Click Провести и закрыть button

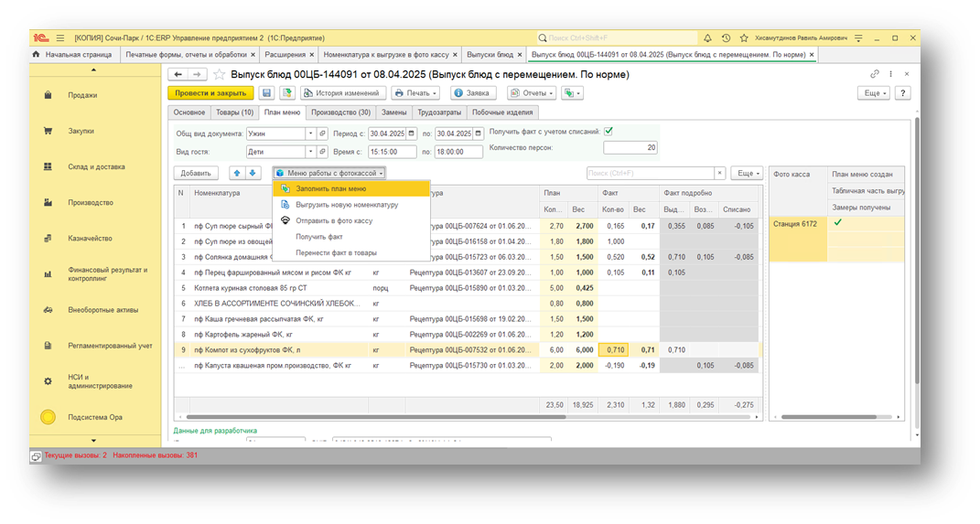[x=210, y=93]
